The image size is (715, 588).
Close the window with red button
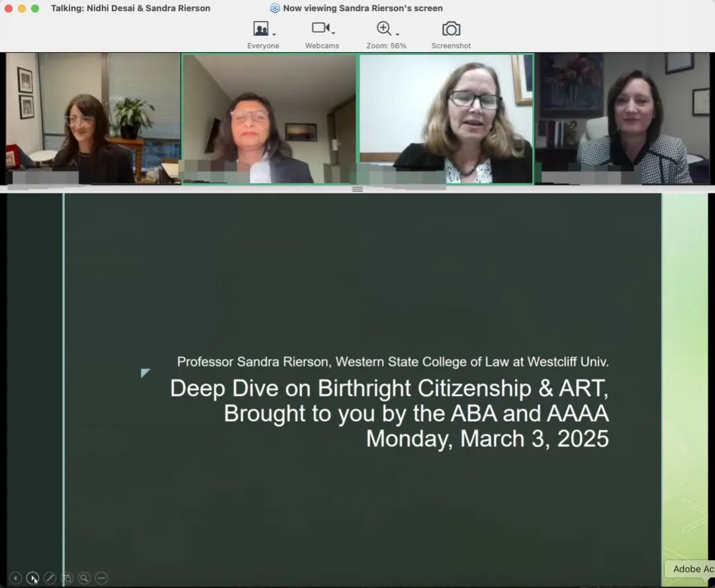point(9,8)
